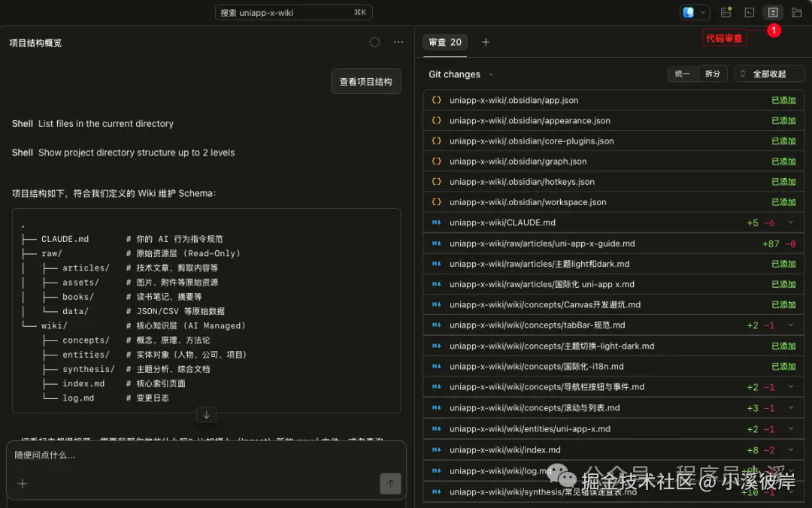This screenshot has width=812, height=508.
Task: Click the JSON icon of hotkeys.json
Action: [x=437, y=182]
